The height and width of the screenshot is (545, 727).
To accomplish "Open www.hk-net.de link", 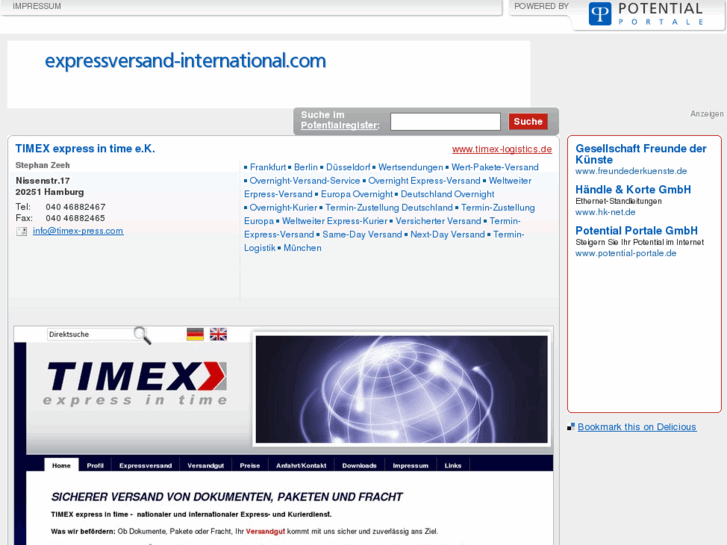I will click(x=605, y=212).
